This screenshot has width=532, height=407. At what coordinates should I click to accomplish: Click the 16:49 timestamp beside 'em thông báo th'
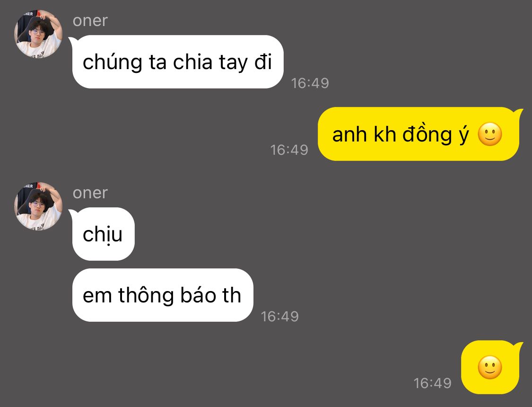(x=279, y=316)
